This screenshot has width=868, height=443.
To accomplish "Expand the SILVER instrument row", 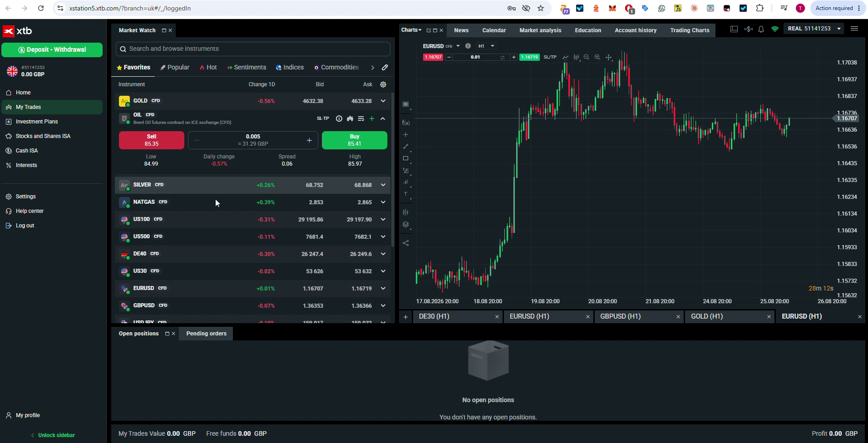I will pyautogui.click(x=383, y=185).
